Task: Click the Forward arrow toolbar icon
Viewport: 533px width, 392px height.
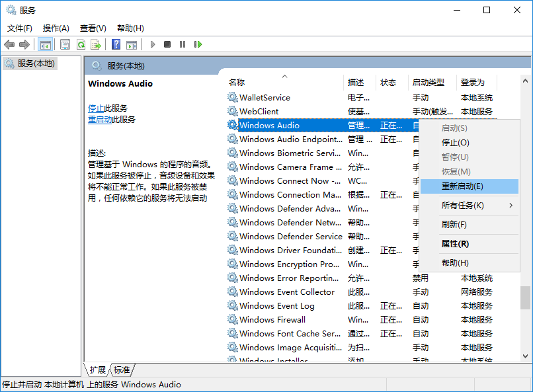Action: (x=24, y=44)
